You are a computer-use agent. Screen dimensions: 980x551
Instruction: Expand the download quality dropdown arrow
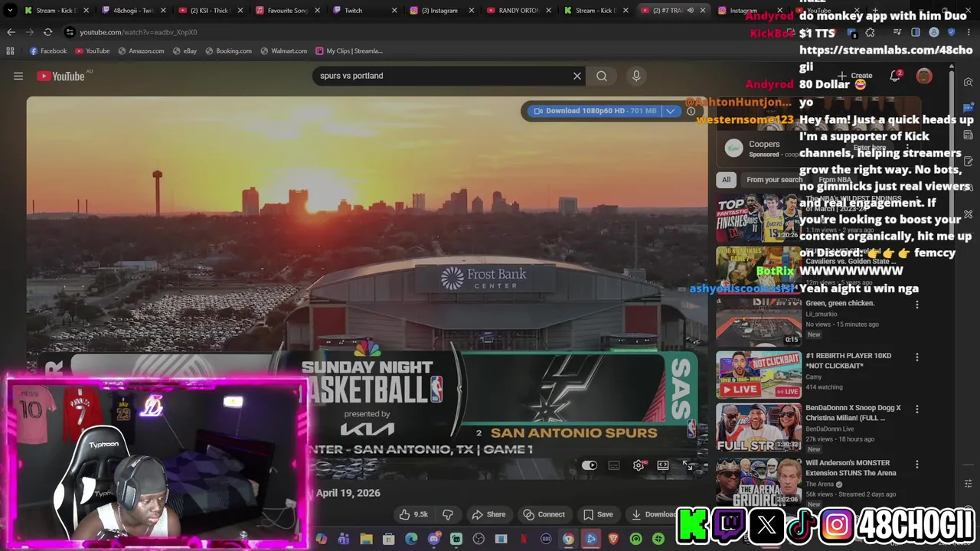click(x=670, y=111)
